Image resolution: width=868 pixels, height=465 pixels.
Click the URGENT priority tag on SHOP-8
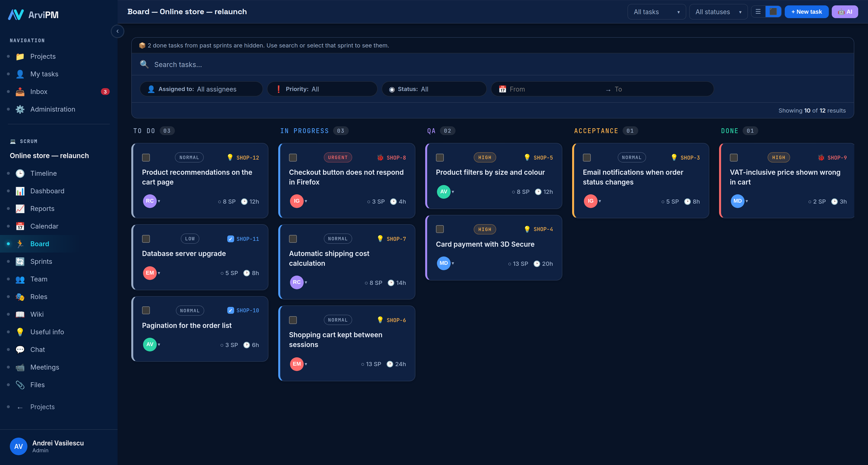tap(338, 158)
